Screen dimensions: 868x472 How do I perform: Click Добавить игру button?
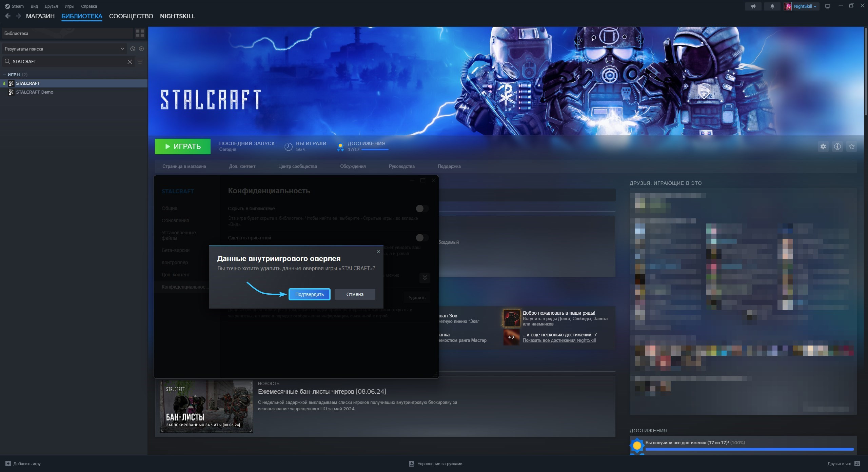23,464
